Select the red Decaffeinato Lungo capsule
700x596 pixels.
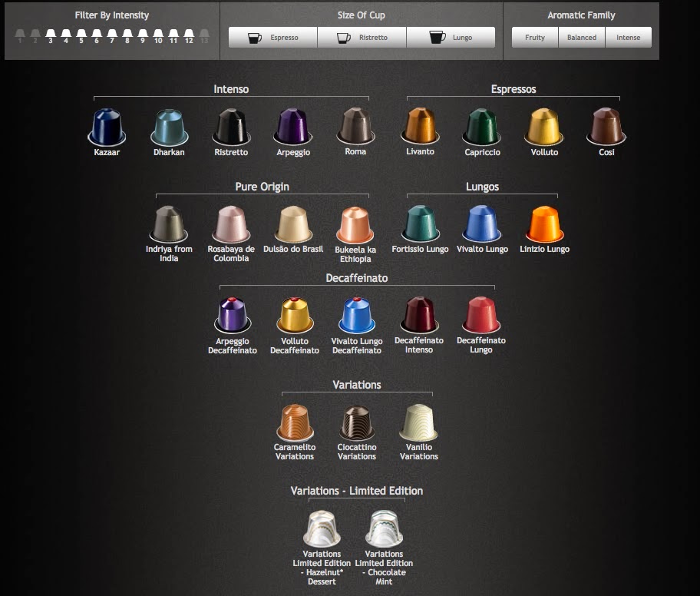(x=480, y=316)
